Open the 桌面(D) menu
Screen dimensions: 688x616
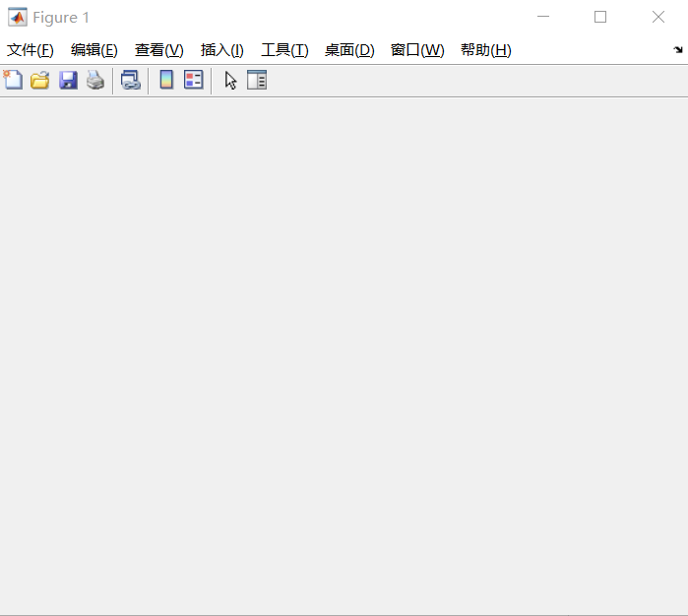(x=349, y=50)
